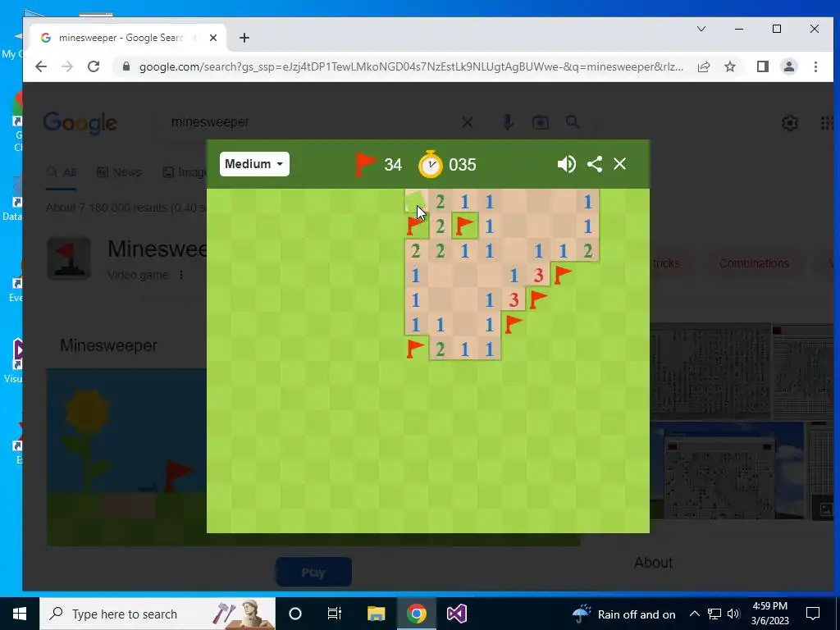This screenshot has width=840, height=630.
Task: Search by image with the camera icon
Action: (x=540, y=123)
